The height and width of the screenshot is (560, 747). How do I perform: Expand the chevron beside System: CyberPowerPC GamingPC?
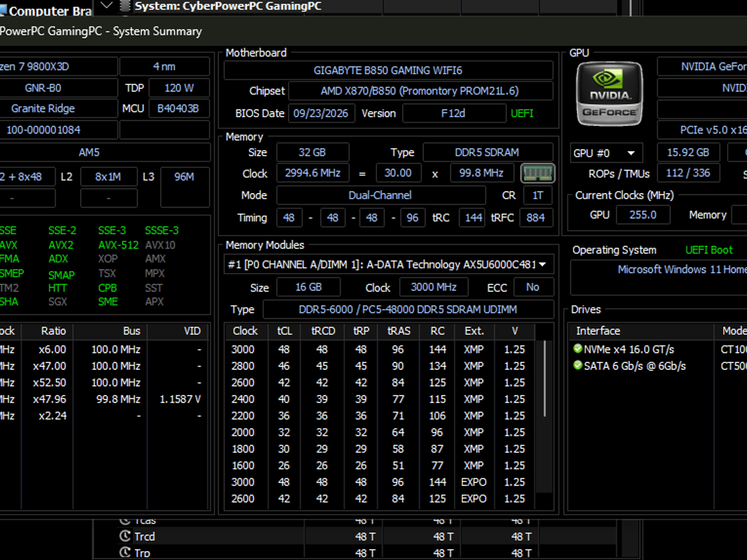[x=106, y=5]
